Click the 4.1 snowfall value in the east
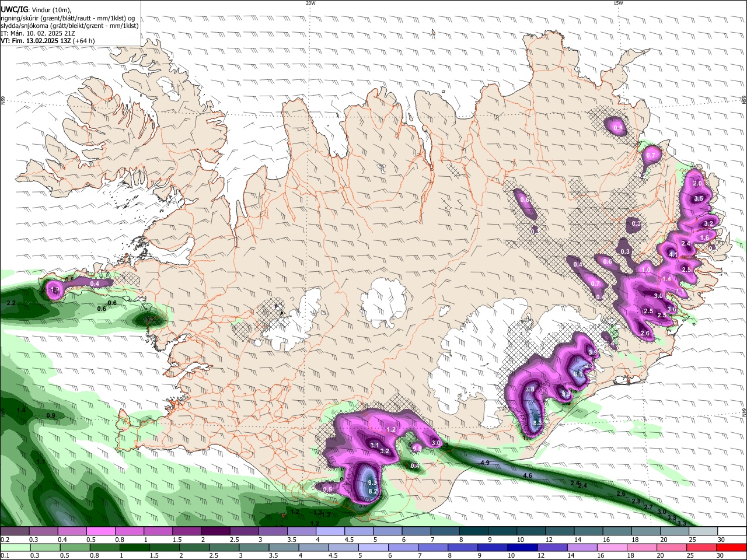Image resolution: width=747 pixels, height=560 pixels. point(673,254)
